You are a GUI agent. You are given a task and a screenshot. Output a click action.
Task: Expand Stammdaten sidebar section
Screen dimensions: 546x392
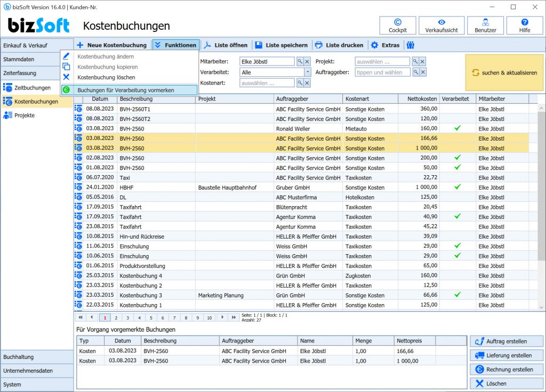(30, 59)
